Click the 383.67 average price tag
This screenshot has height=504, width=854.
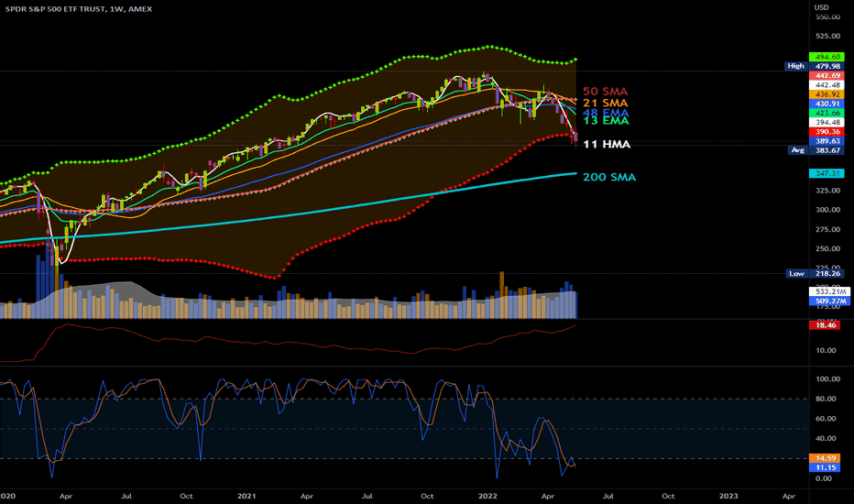click(x=827, y=150)
